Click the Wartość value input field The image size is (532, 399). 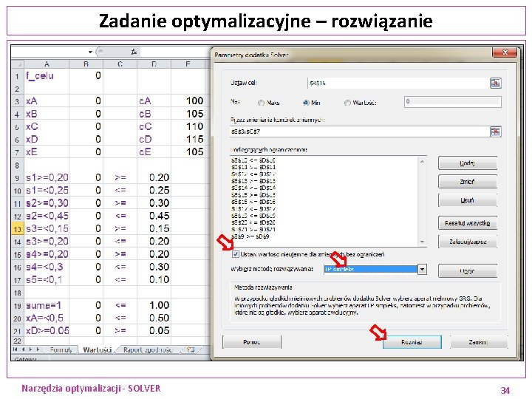point(453,102)
